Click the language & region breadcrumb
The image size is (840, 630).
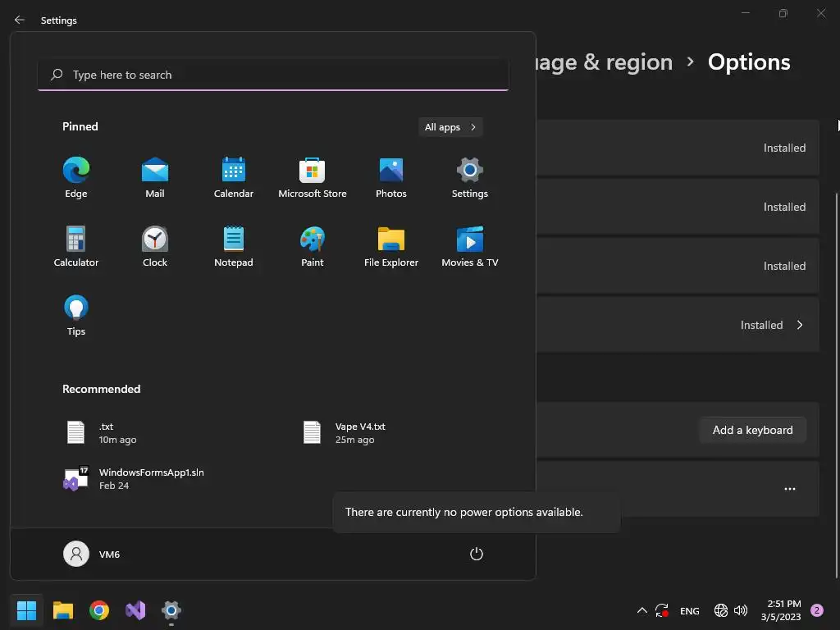tap(605, 62)
